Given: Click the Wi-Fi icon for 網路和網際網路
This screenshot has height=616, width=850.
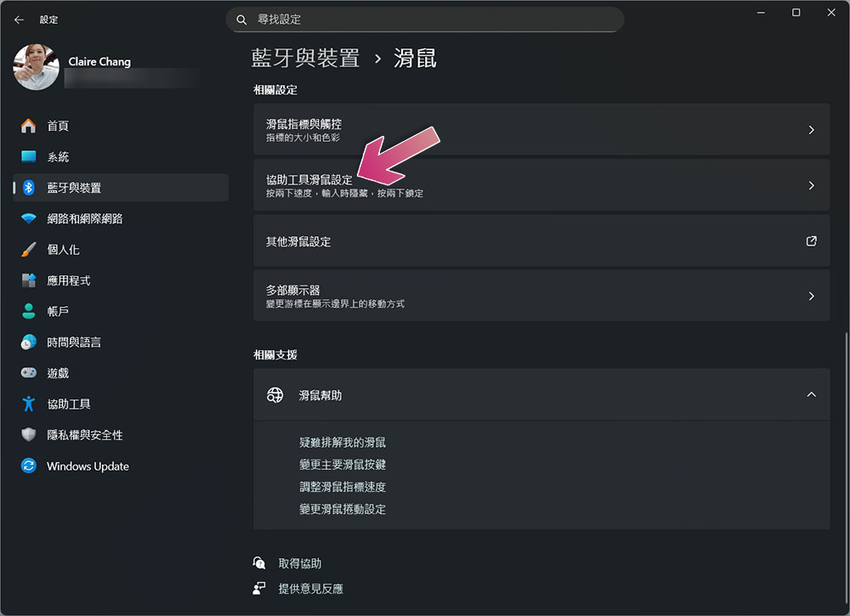Looking at the screenshot, I should (28, 218).
